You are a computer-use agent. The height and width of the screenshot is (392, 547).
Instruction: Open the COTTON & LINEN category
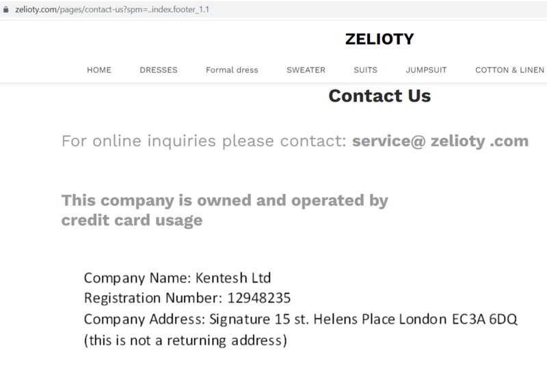pos(509,70)
